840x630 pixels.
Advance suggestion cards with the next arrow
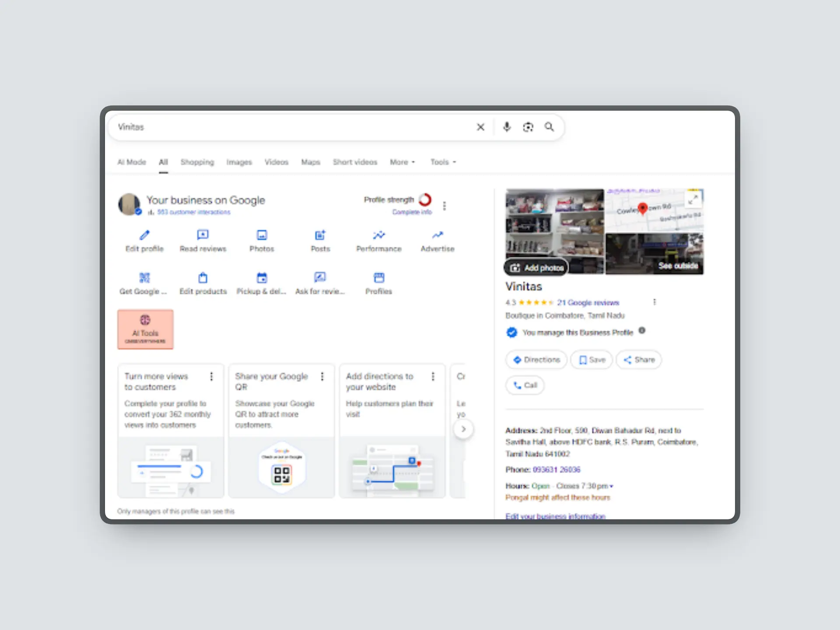(463, 429)
